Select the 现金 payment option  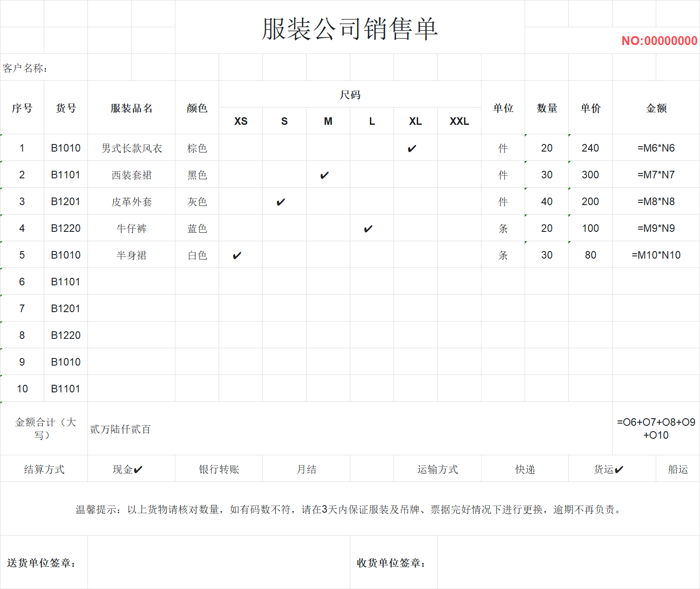[128, 469]
